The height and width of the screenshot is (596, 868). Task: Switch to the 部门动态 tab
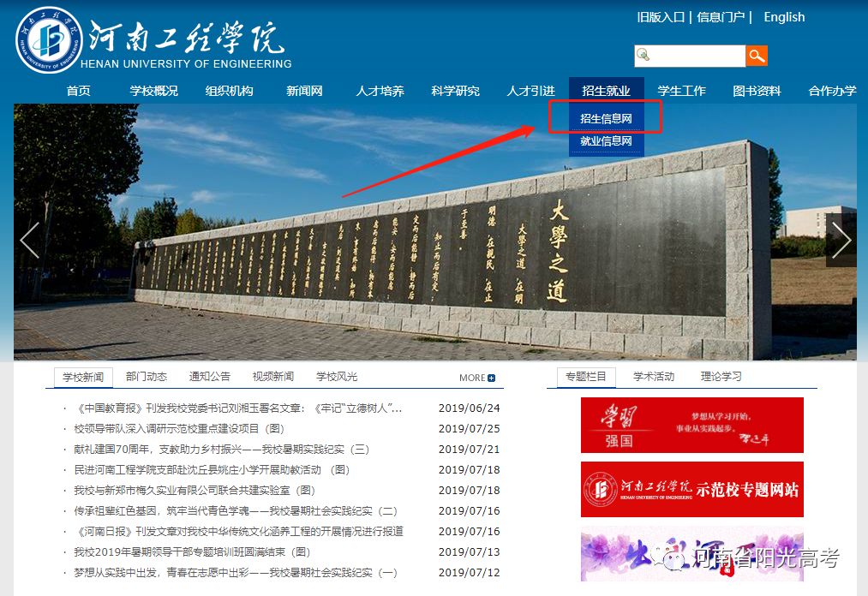[147, 377]
